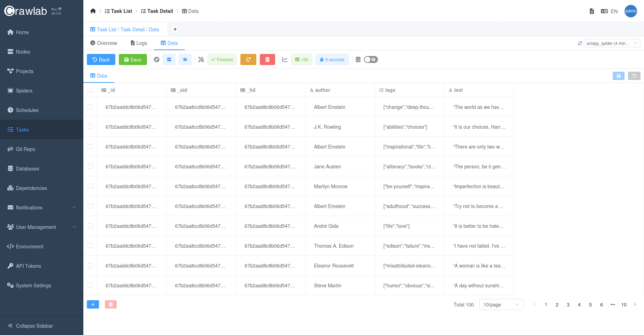Toggle the display all fields switch
The height and width of the screenshot is (335, 644).
371,59
